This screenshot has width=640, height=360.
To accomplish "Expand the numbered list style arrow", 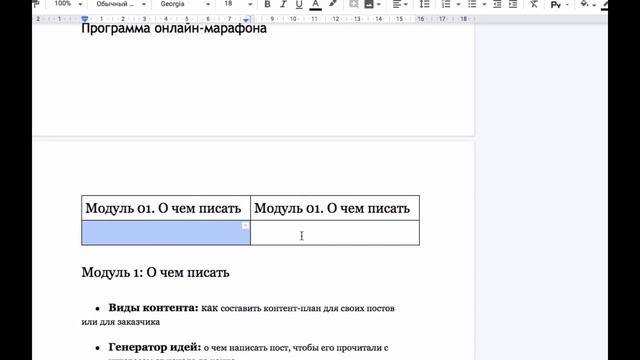I will click(x=458, y=4).
